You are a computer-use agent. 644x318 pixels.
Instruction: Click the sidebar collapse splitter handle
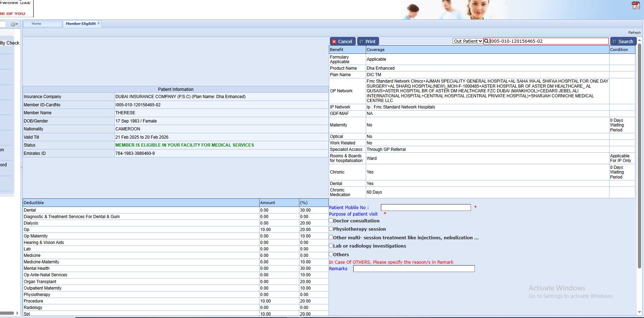[x=22, y=167]
